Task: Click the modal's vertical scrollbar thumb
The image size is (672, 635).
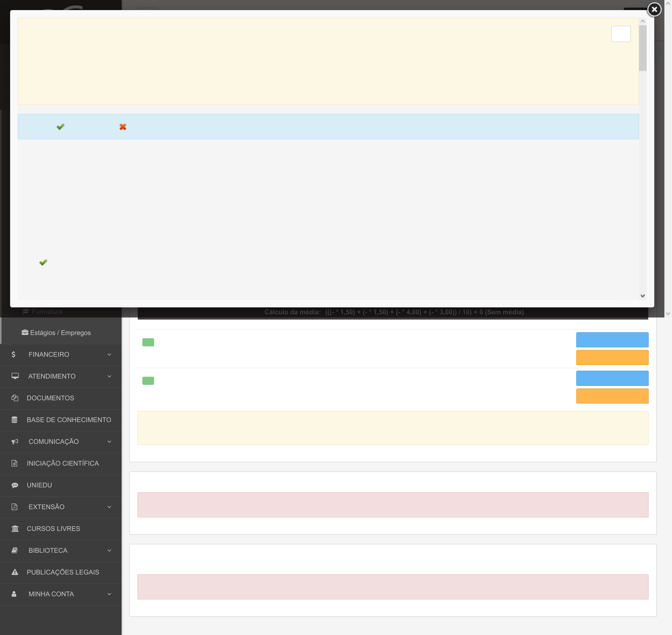Action: [x=643, y=48]
